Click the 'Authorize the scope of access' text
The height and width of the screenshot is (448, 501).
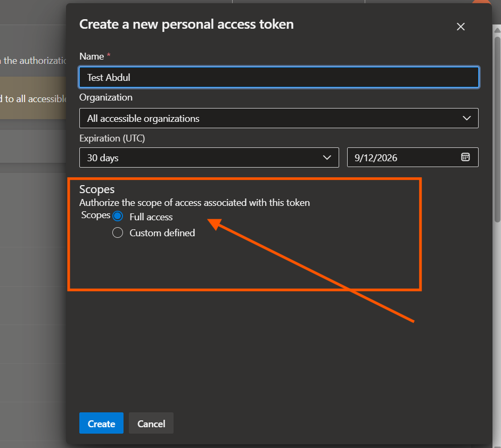pyautogui.click(x=194, y=203)
